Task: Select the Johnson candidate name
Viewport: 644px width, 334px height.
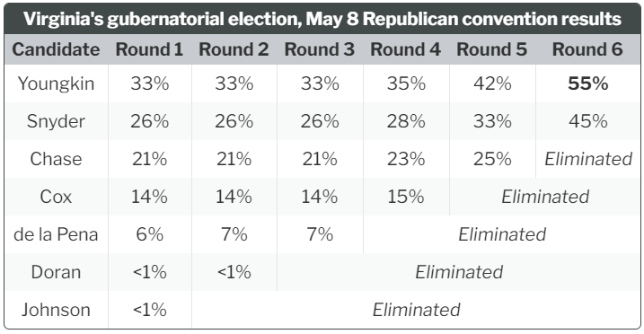Action: pyautogui.click(x=56, y=310)
